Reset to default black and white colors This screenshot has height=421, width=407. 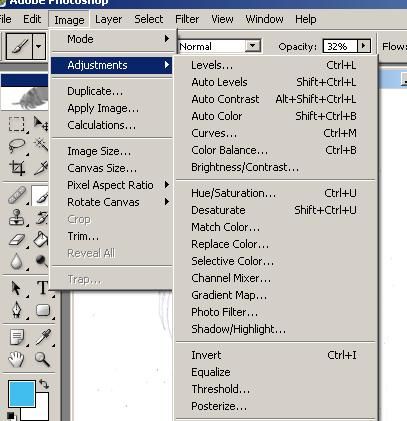click(11, 415)
